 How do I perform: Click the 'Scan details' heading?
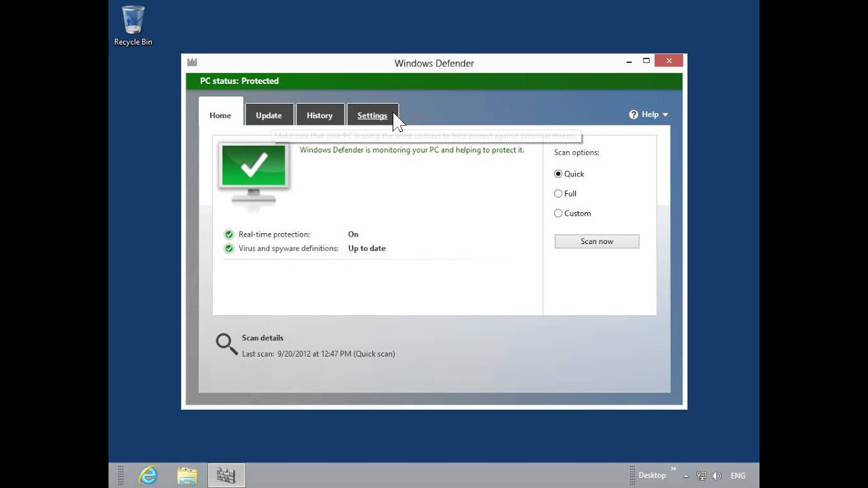[x=262, y=338]
